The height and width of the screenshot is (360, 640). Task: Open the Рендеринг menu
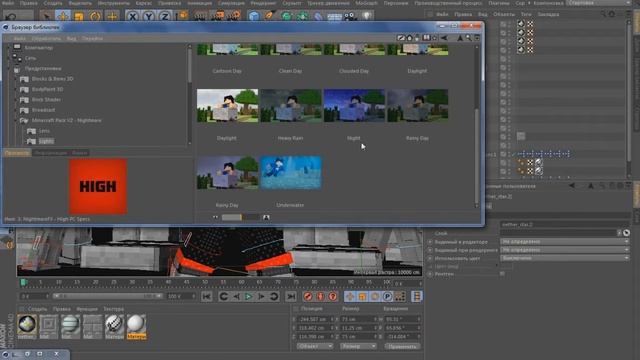click(262, 3)
